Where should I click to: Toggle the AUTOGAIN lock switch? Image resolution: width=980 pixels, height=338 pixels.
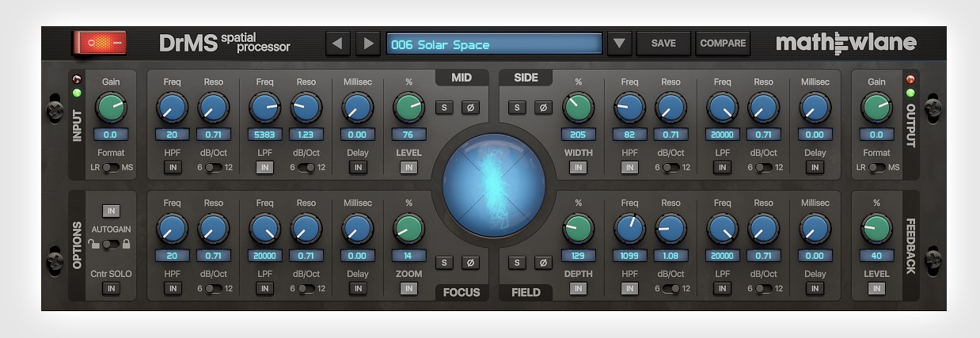pyautogui.click(x=110, y=245)
